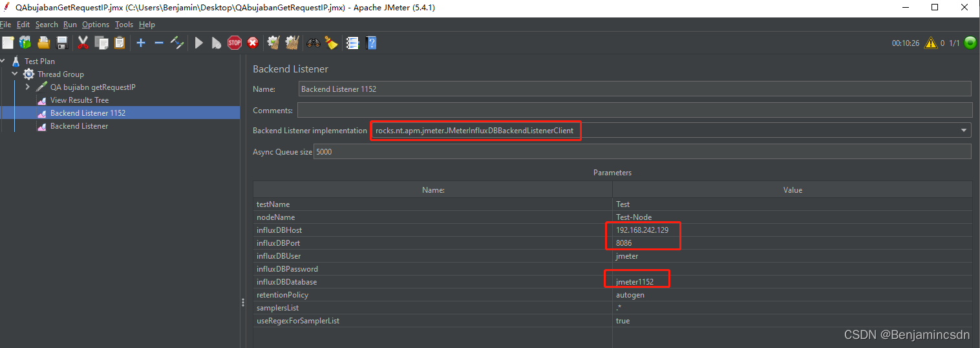This screenshot has width=980, height=348.
Task: Start the test with green play icon
Action: tap(199, 43)
